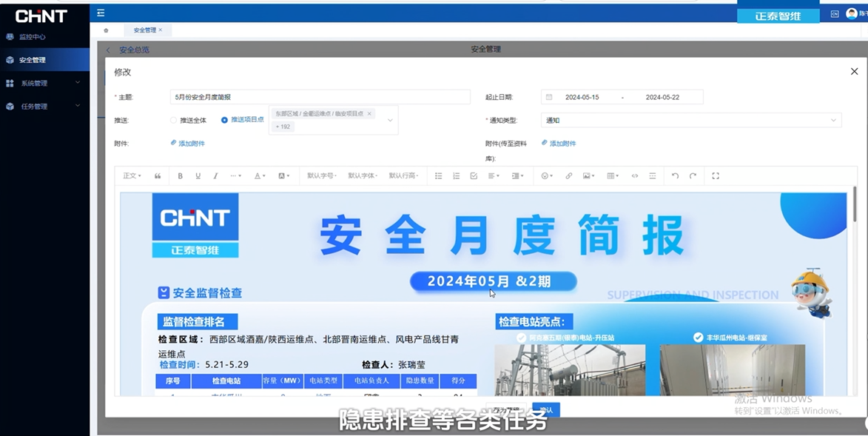
Task: Undo the last edit
Action: (x=675, y=175)
